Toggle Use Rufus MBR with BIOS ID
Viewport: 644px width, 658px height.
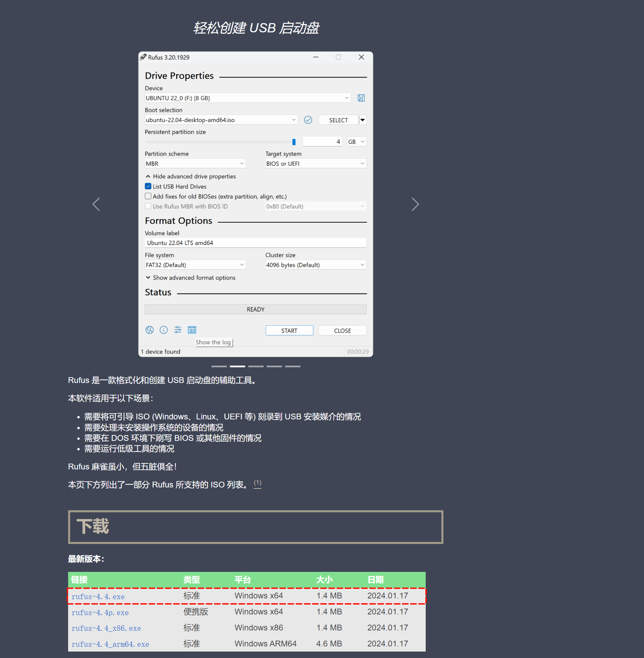148,206
